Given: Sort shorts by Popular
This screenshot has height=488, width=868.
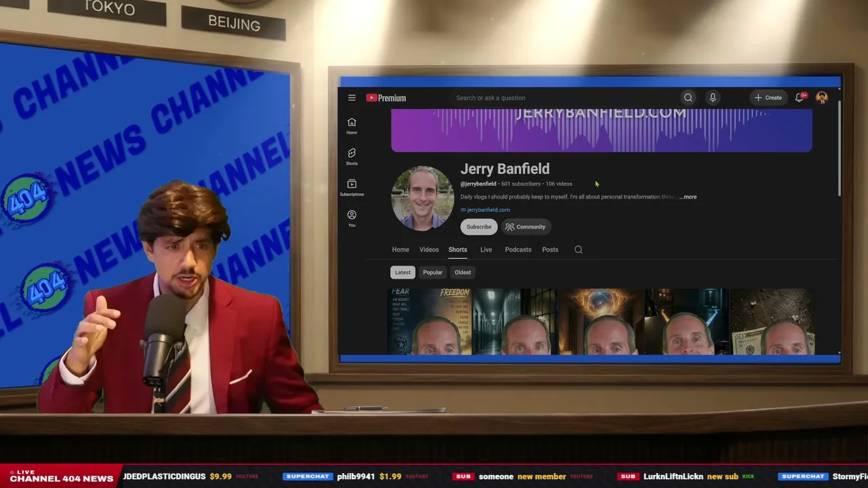Looking at the screenshot, I should point(433,272).
